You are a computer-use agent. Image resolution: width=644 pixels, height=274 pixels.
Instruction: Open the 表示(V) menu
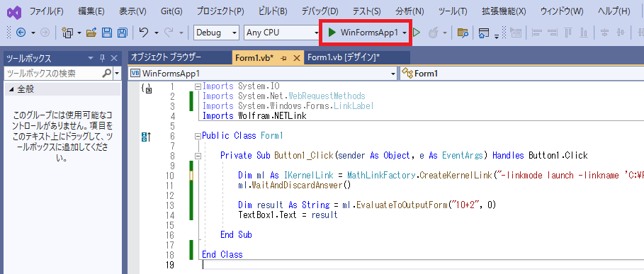point(132,11)
